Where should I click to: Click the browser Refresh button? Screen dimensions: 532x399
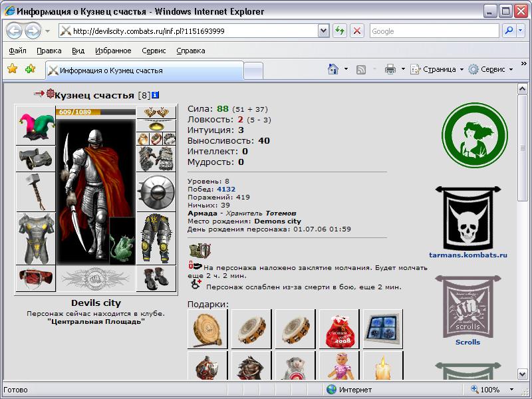pos(340,31)
